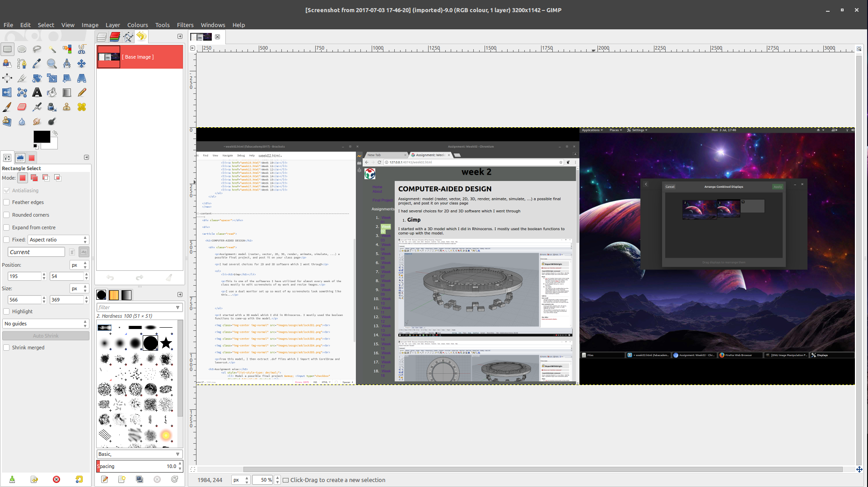
Task: Select the Eraser tool
Action: click(22, 107)
